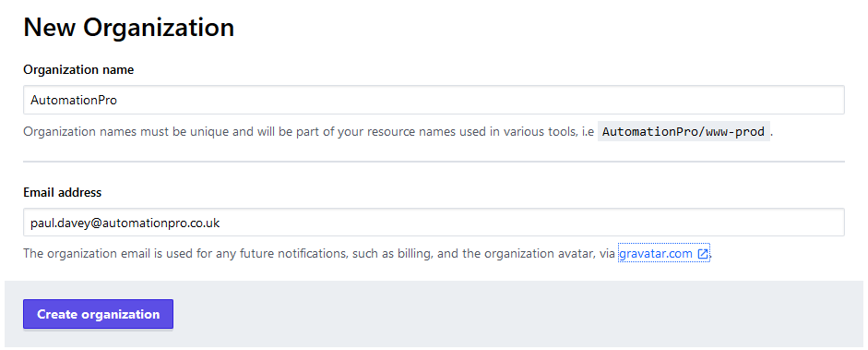Click the New Organization heading

128,28
